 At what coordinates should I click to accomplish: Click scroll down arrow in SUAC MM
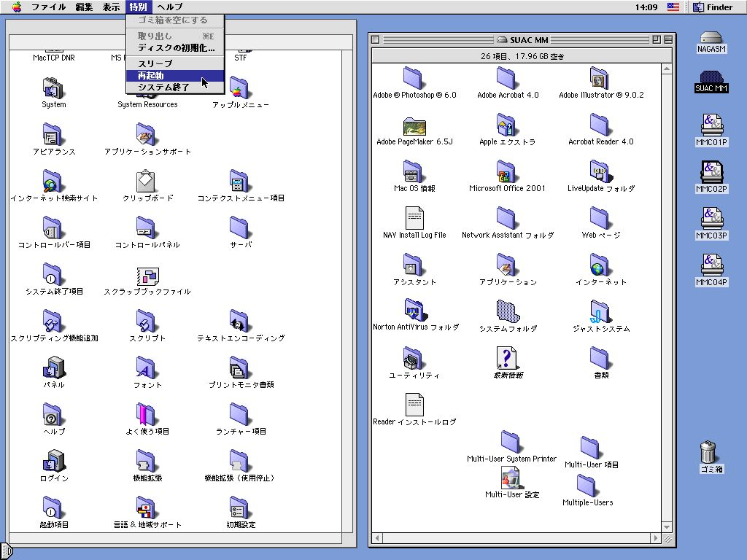(x=667, y=527)
